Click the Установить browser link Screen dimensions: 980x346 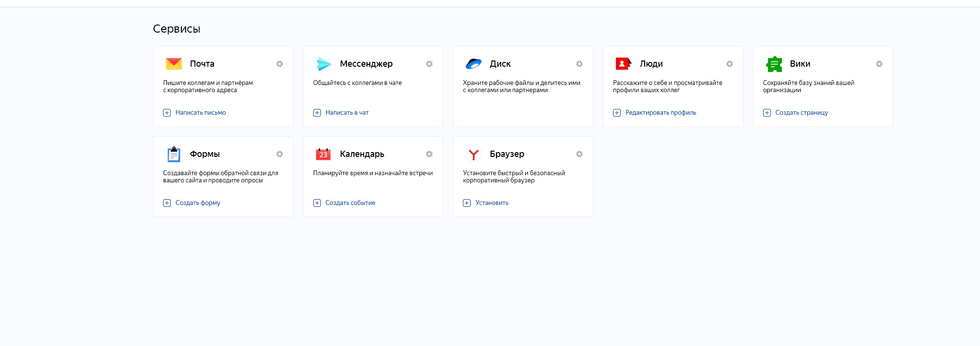tap(492, 203)
